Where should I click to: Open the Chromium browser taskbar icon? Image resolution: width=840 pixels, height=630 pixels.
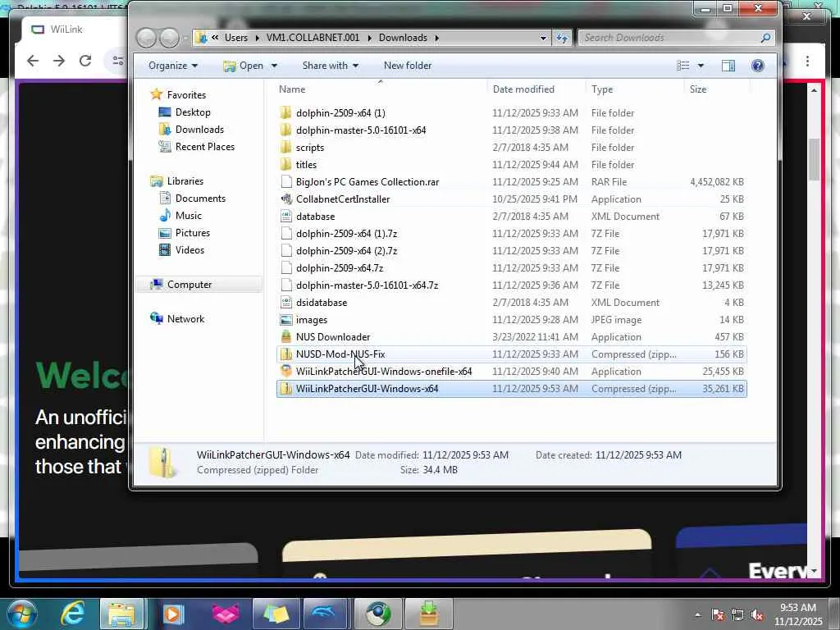click(379, 614)
